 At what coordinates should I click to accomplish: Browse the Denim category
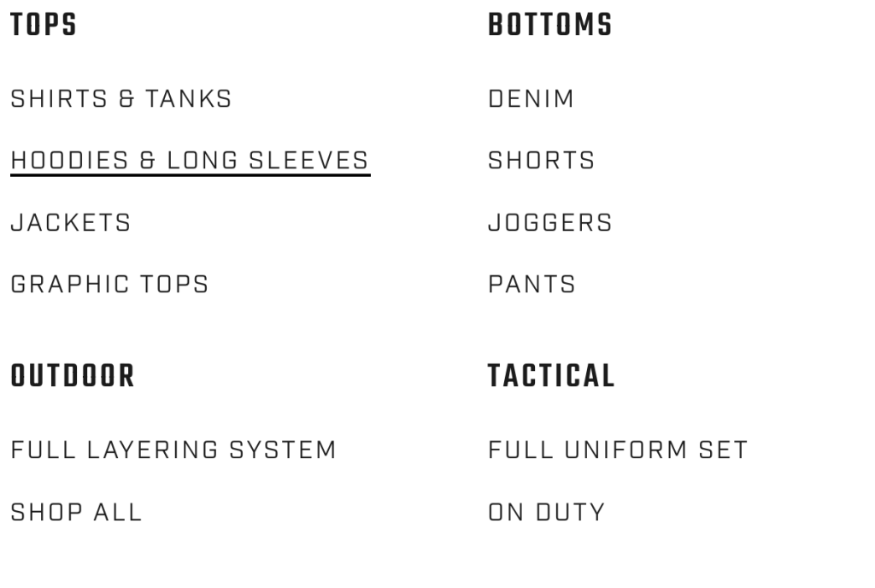tap(531, 99)
